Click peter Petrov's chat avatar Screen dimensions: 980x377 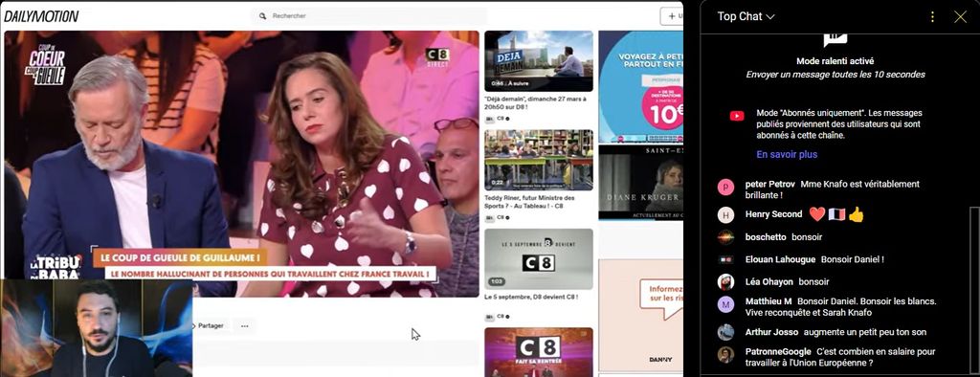pos(725,187)
